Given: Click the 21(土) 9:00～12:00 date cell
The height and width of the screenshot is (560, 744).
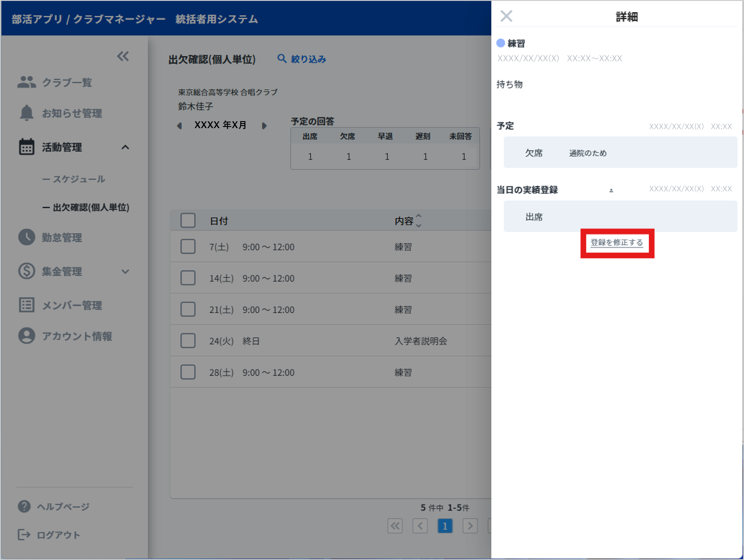Looking at the screenshot, I should [x=252, y=309].
